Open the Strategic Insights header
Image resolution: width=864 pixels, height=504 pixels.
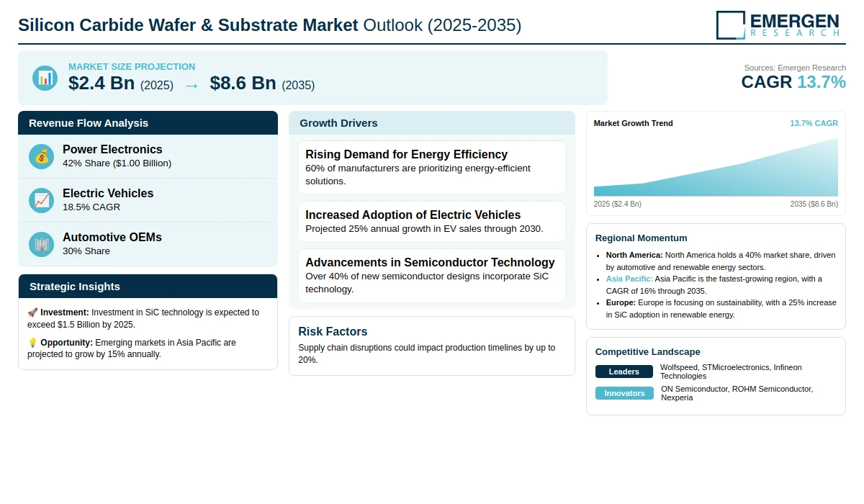148,286
